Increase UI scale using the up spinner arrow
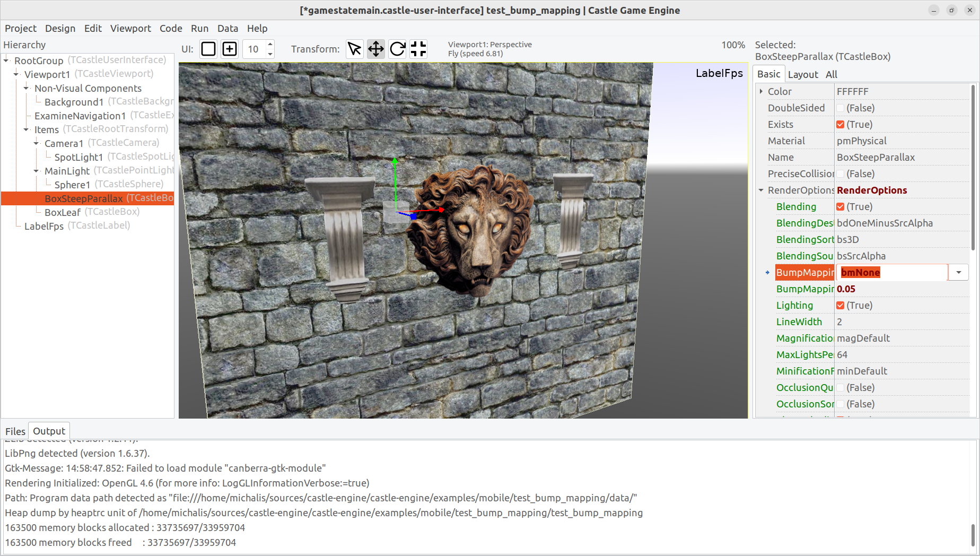This screenshot has width=980, height=556. (270, 45)
